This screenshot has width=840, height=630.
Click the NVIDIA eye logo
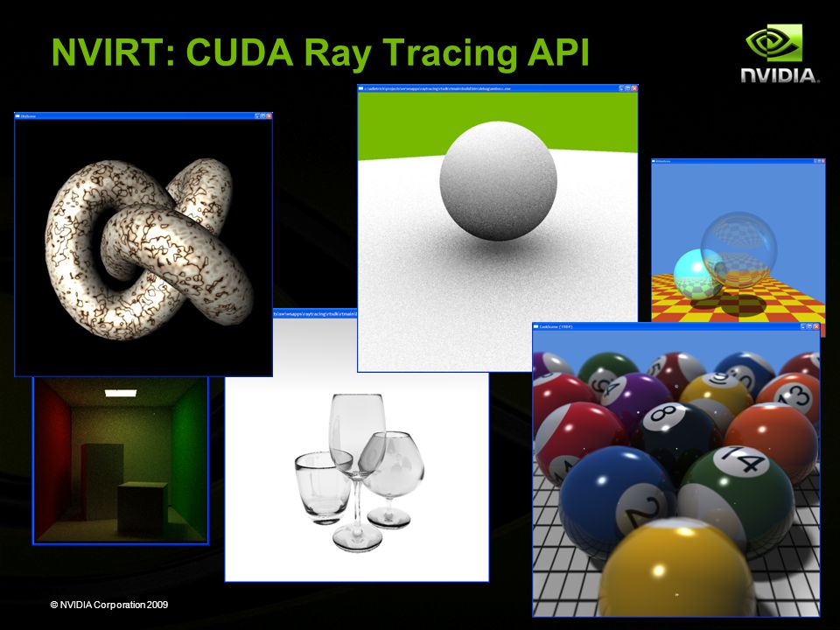coord(774,42)
